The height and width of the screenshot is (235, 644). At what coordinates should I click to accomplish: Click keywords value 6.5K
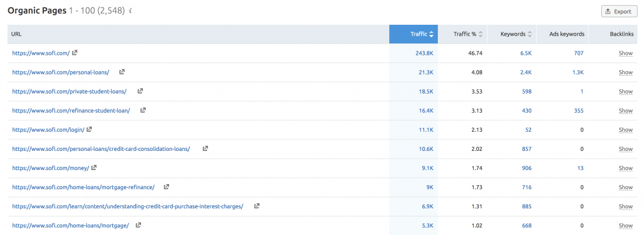click(x=525, y=53)
